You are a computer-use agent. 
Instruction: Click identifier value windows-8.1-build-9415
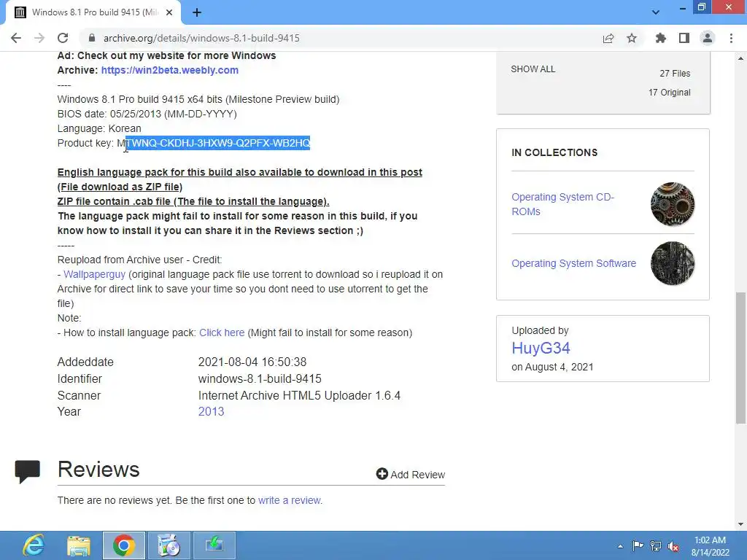[260, 378]
